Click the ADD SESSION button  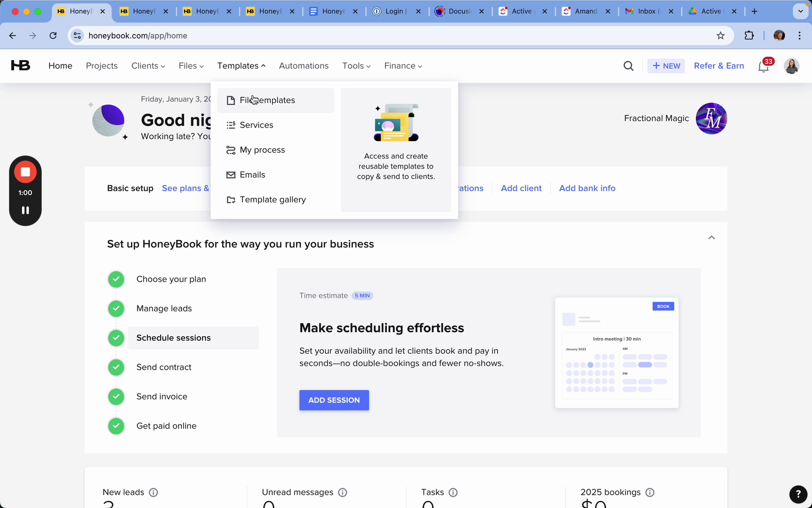point(334,400)
